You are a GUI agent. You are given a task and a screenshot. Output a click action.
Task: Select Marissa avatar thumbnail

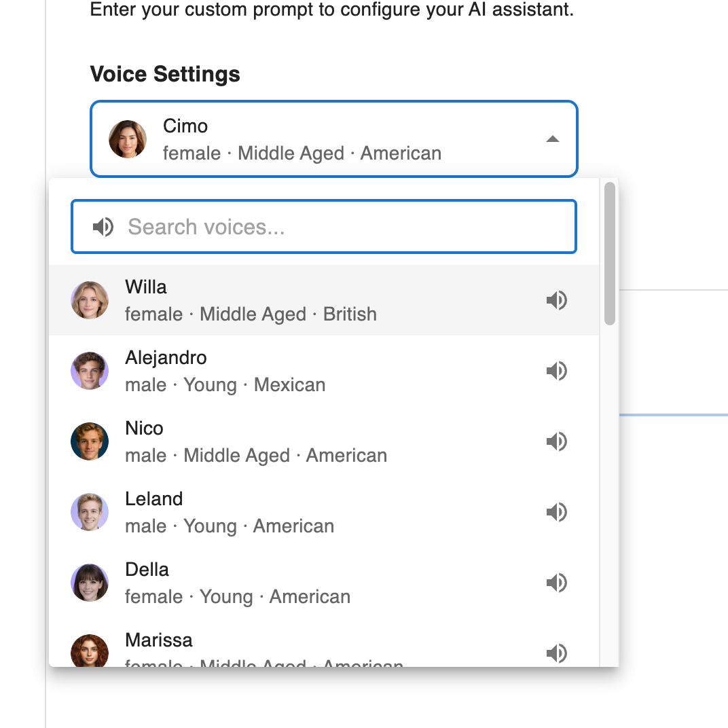point(90,651)
